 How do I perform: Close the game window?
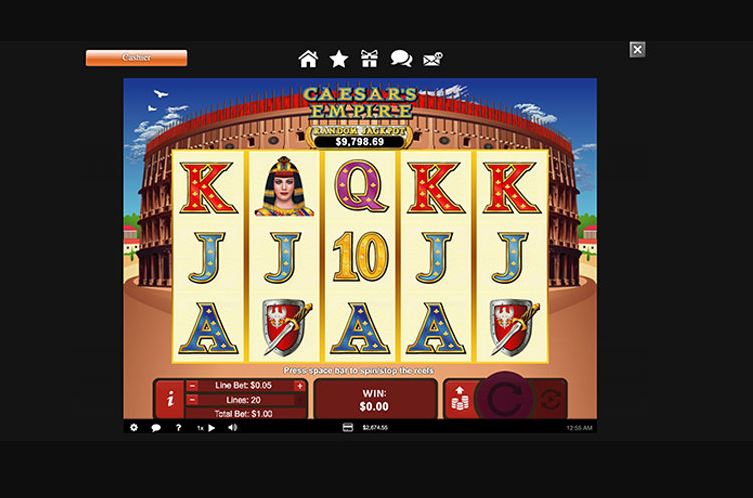637,49
